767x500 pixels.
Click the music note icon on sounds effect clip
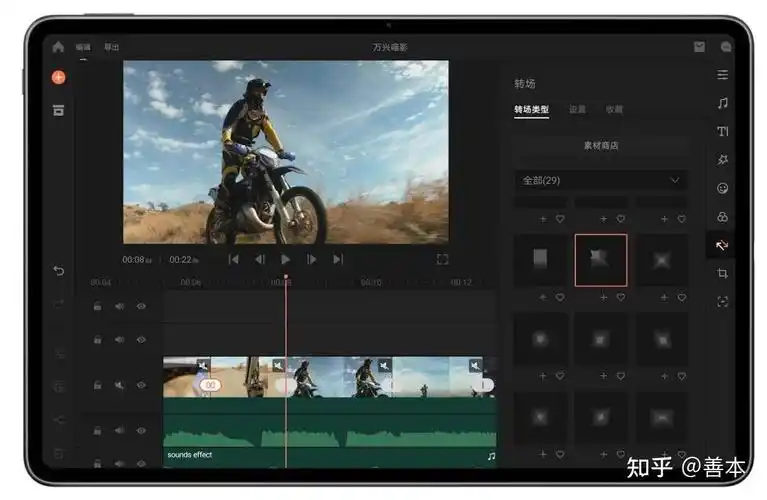pyautogui.click(x=491, y=456)
